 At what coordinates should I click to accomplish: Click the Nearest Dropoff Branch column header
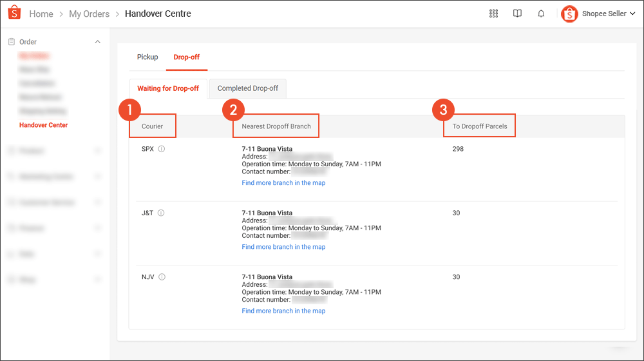(x=276, y=126)
